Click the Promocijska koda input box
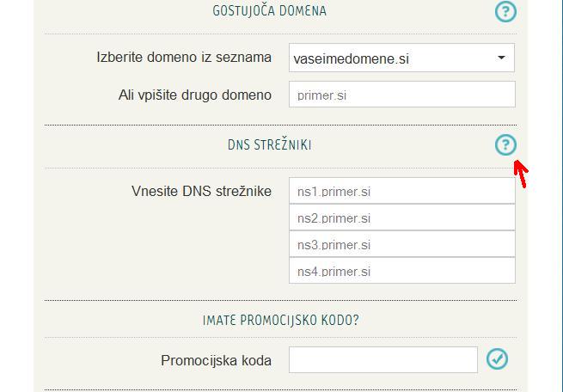Viewport: 563px width, 392px height. (x=382, y=359)
